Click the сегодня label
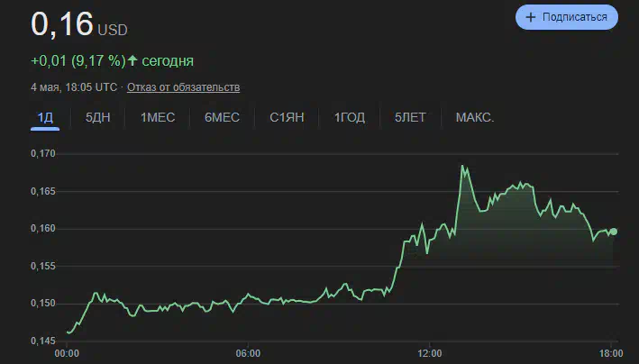Screen dimensions: 639x364 pyautogui.click(x=168, y=60)
